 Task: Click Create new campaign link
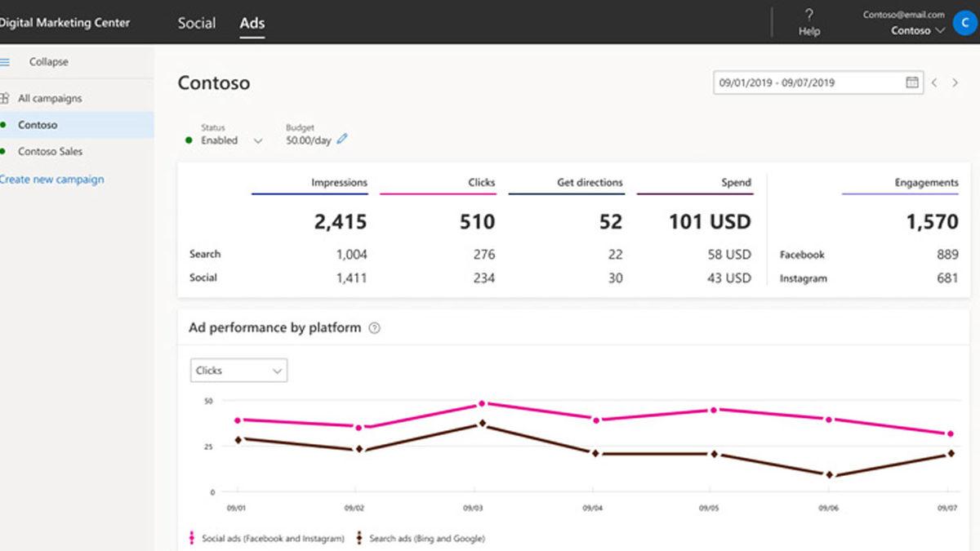(52, 180)
